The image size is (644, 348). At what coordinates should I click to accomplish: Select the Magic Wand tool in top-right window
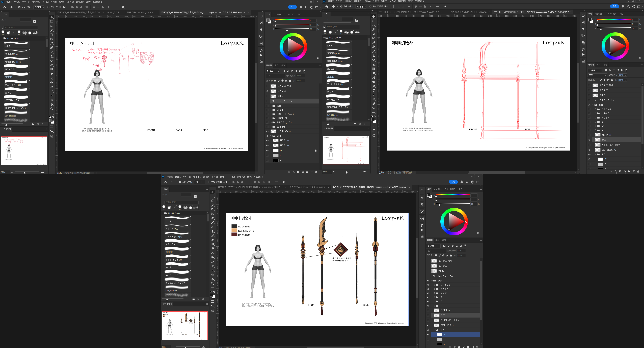[x=374, y=30]
